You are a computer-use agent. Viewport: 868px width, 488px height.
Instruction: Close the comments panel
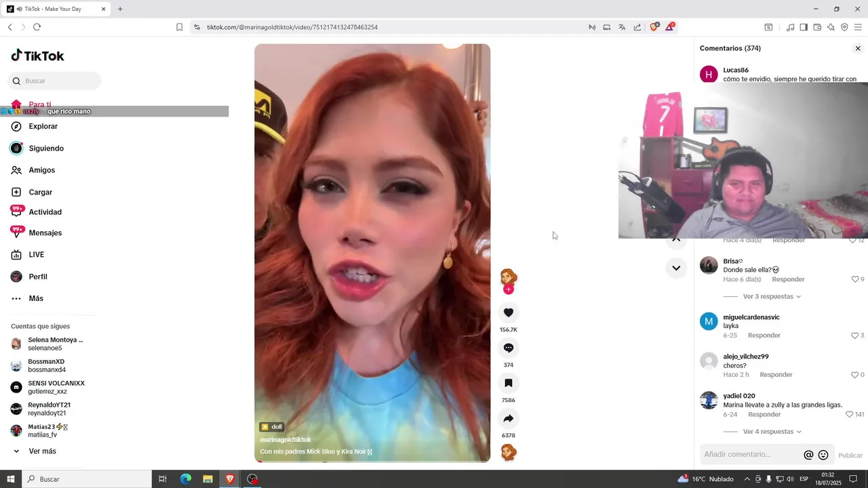[858, 49]
